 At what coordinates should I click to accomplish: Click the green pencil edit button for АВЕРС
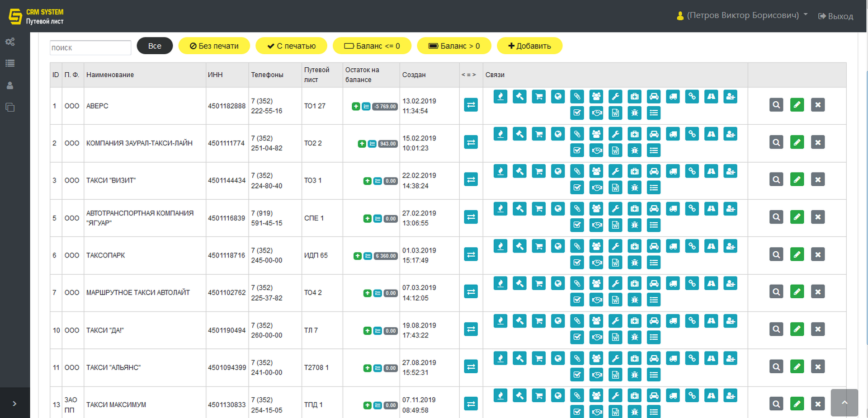797,105
